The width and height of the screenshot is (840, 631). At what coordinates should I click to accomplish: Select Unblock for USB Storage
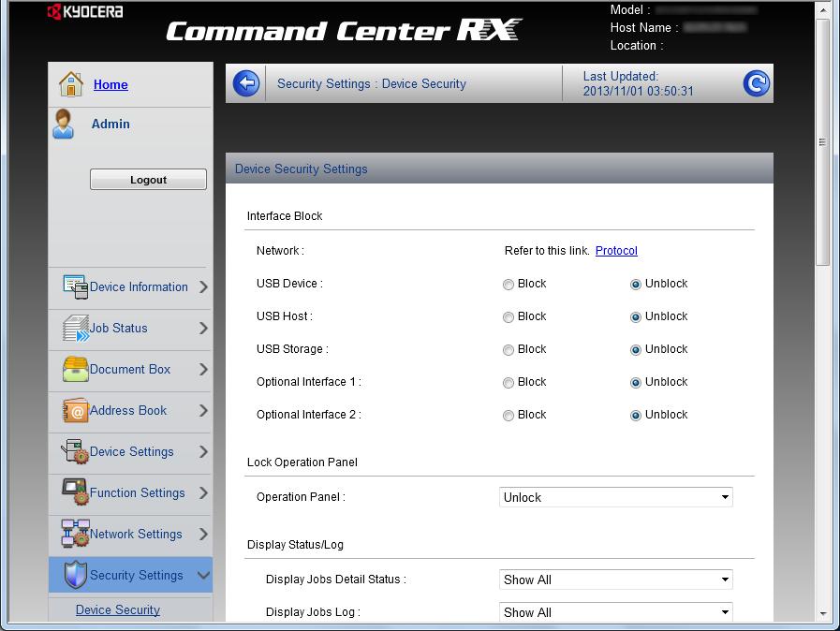(x=635, y=350)
